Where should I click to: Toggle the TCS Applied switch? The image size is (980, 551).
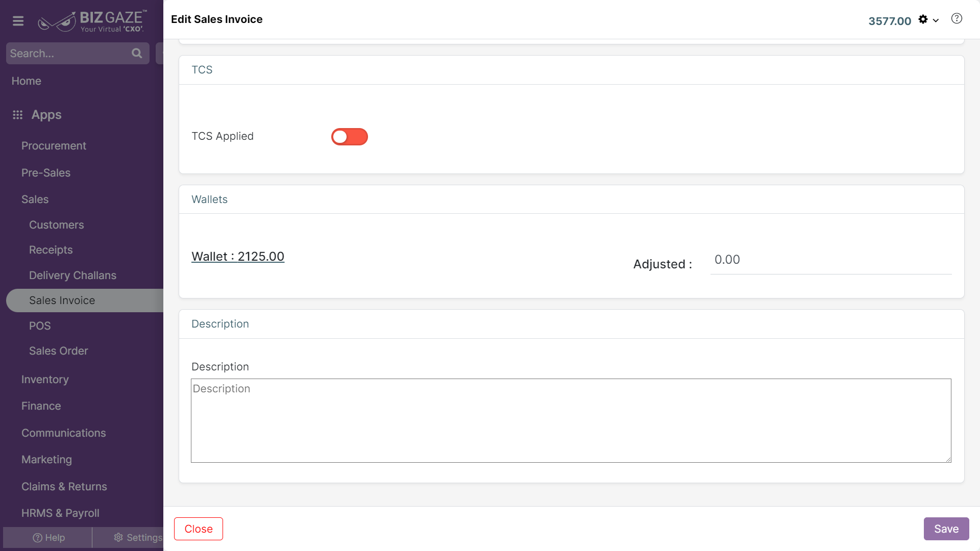[349, 137]
